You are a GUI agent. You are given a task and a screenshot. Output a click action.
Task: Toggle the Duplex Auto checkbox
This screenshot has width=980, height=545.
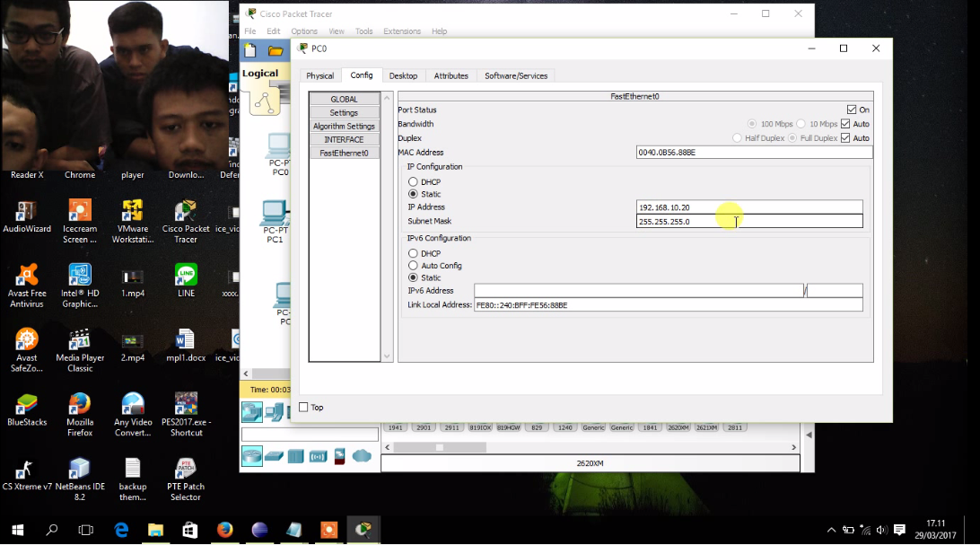(x=845, y=138)
